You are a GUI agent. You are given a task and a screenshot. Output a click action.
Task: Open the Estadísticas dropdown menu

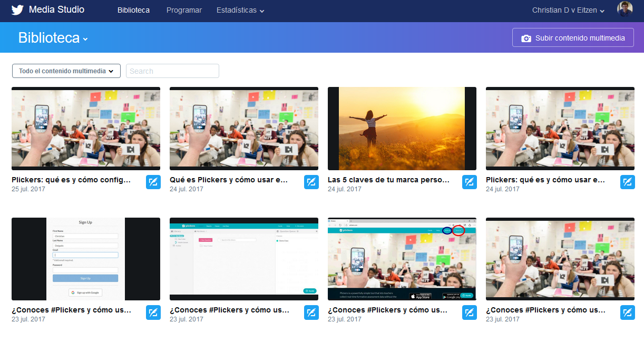click(240, 10)
